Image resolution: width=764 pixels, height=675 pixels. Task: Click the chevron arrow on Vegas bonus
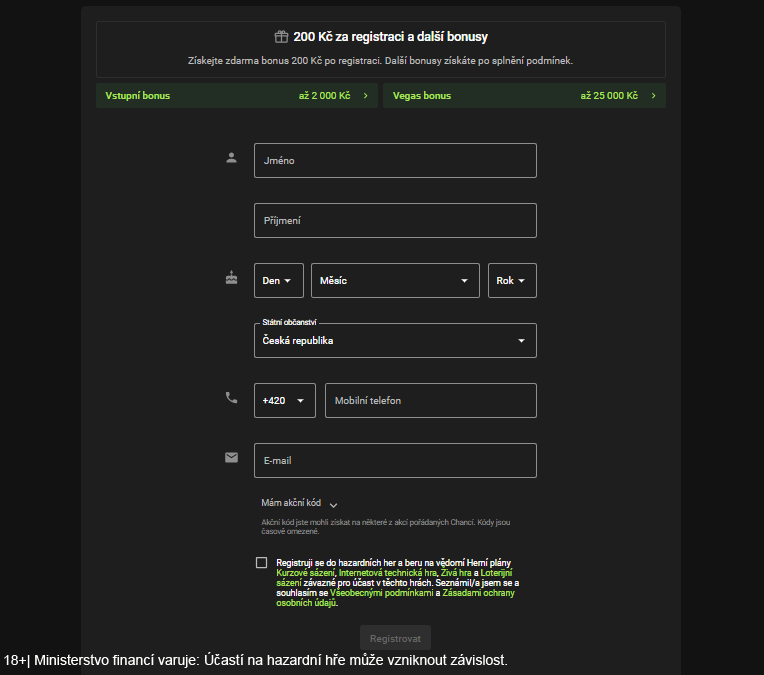click(x=653, y=96)
